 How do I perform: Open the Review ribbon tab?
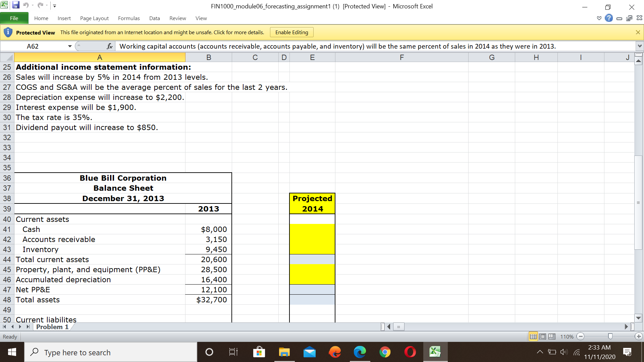178,18
